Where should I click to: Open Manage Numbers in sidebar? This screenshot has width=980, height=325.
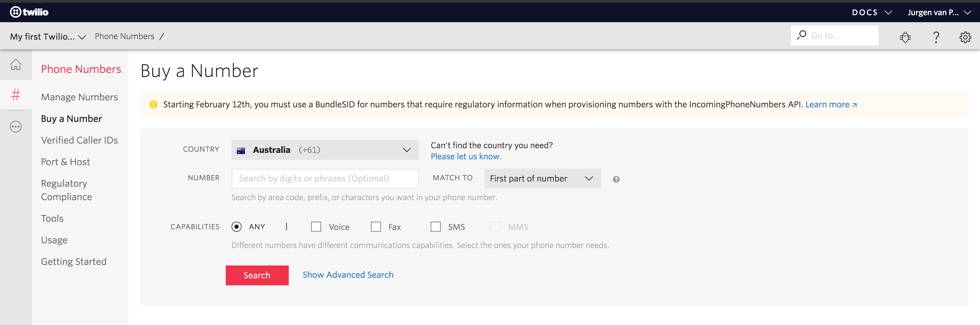tap(80, 97)
